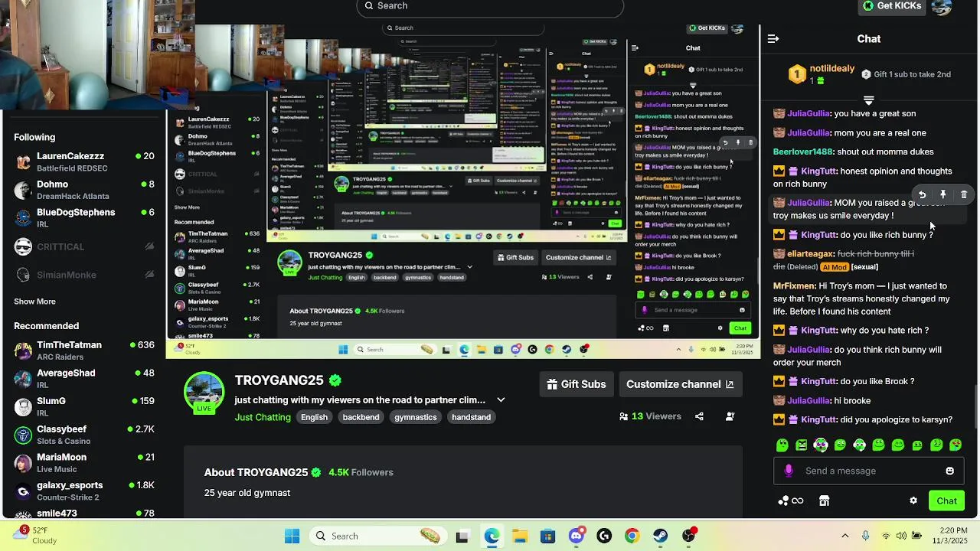Open Steam from the Windows taskbar
The height and width of the screenshot is (551, 980).
click(x=660, y=536)
